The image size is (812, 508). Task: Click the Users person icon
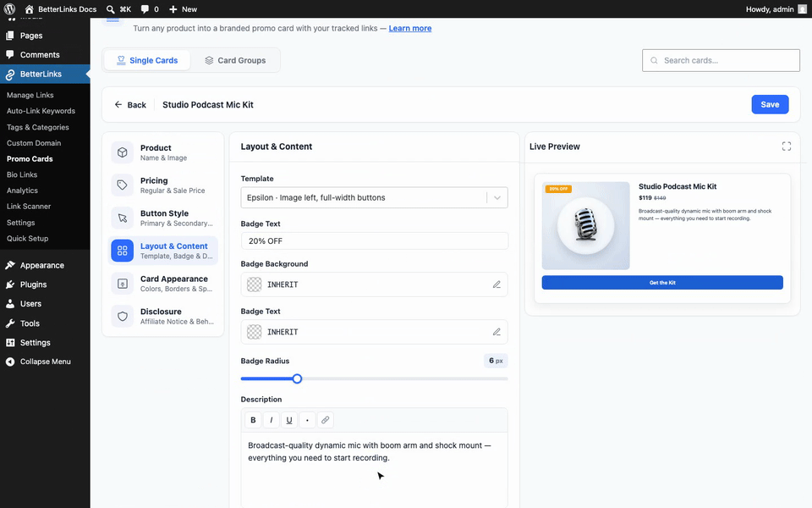(x=10, y=304)
